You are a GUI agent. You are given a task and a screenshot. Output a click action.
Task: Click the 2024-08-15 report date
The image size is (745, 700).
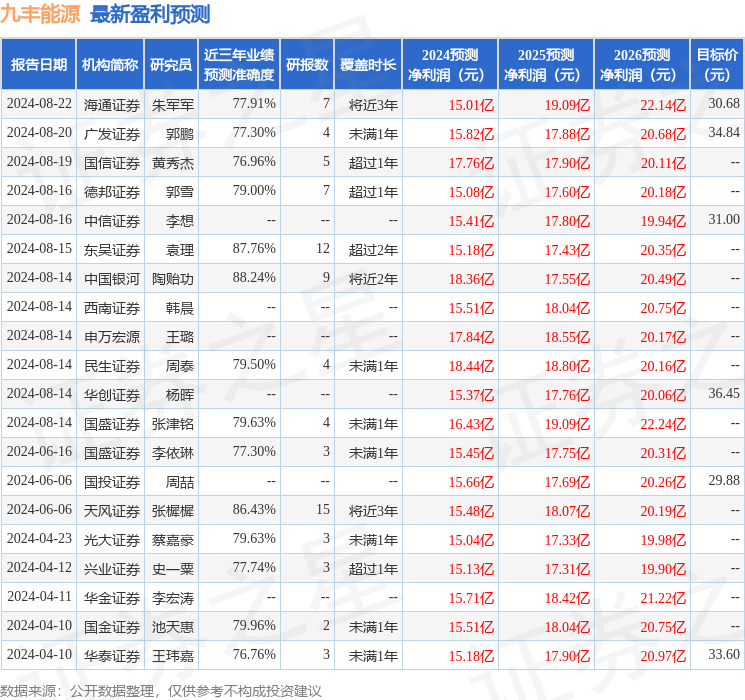point(39,248)
